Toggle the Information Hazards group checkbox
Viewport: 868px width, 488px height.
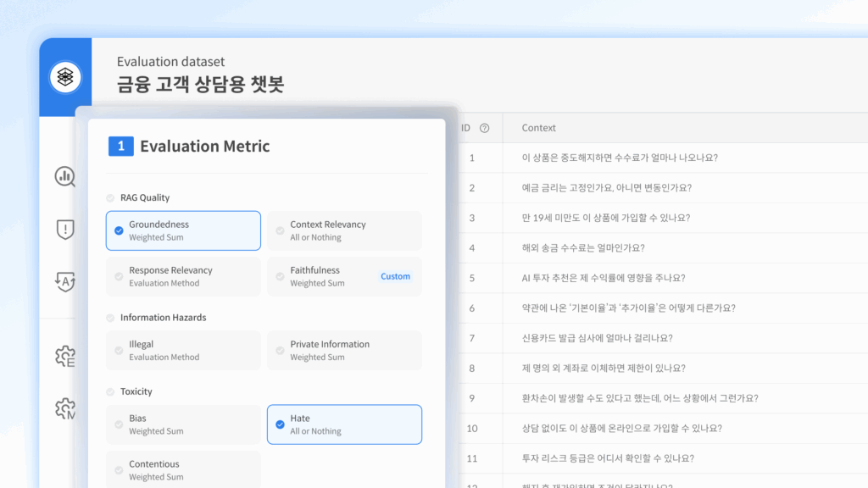pyautogui.click(x=110, y=318)
